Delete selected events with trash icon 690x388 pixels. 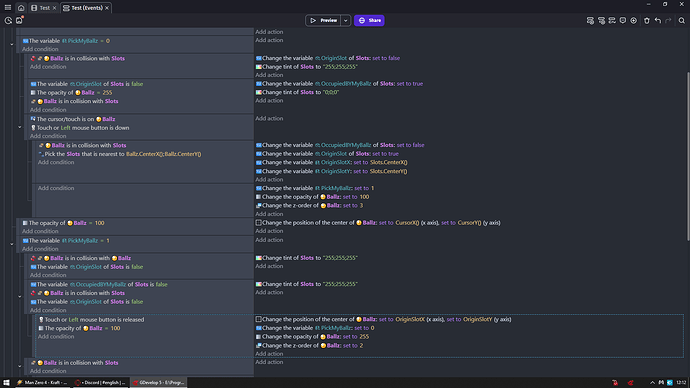pos(647,21)
